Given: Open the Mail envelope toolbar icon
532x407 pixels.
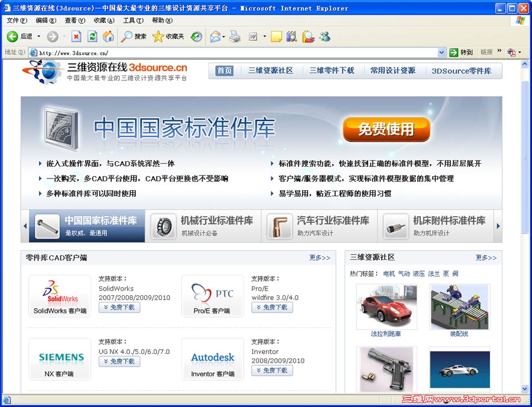Looking at the screenshot, I should click(215, 36).
